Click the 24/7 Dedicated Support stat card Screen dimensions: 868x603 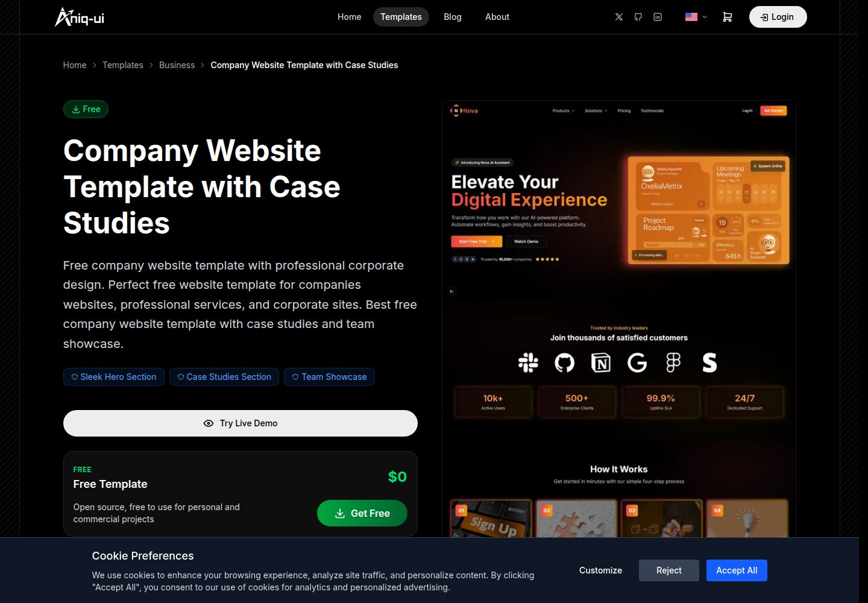pyautogui.click(x=745, y=402)
